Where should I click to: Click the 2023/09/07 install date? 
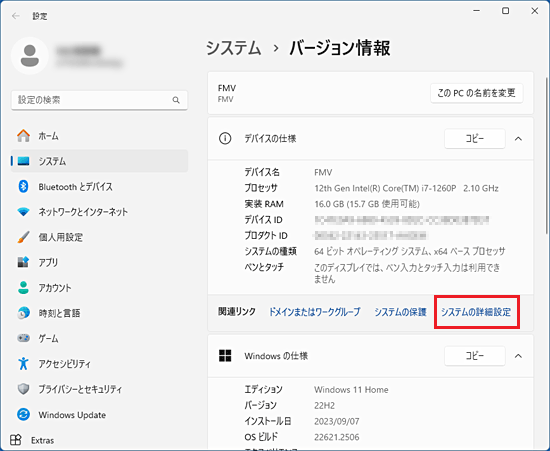point(337,421)
